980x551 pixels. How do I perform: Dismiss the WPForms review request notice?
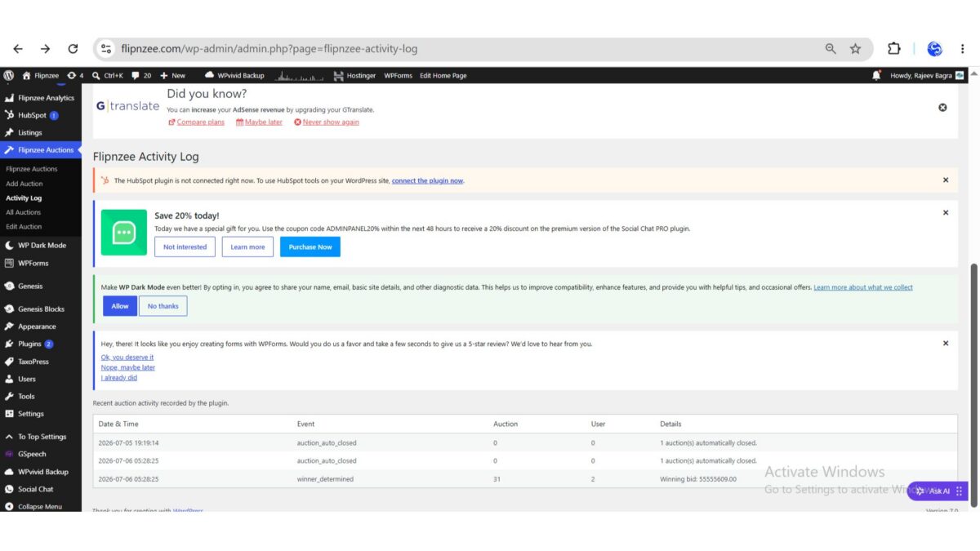946,343
